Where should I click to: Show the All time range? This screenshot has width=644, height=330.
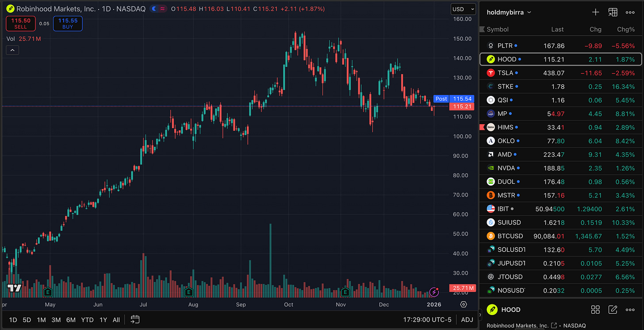coord(116,319)
